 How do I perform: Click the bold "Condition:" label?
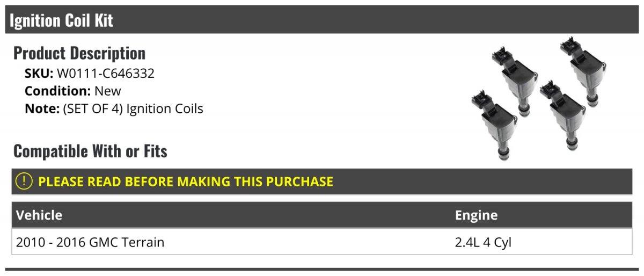point(57,91)
